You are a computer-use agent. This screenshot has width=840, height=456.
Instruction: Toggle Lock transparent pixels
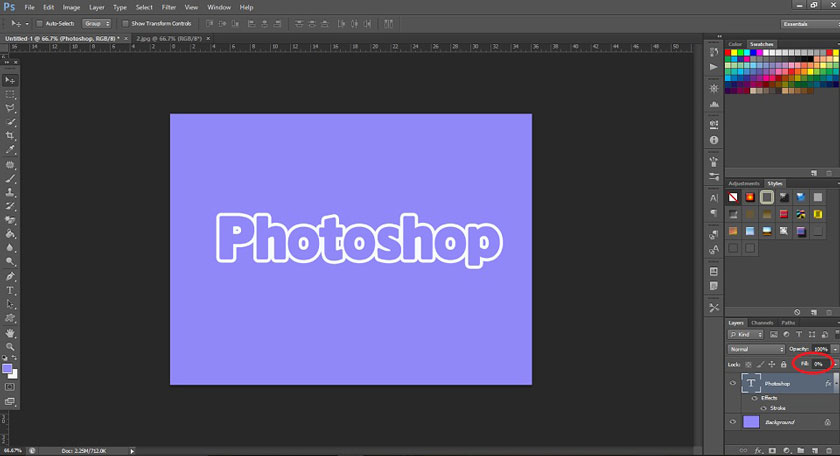[748, 364]
